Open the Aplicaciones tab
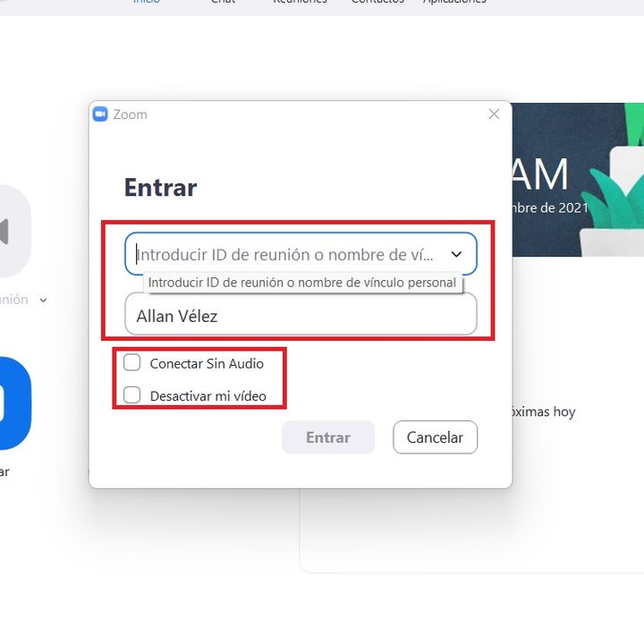 454,3
